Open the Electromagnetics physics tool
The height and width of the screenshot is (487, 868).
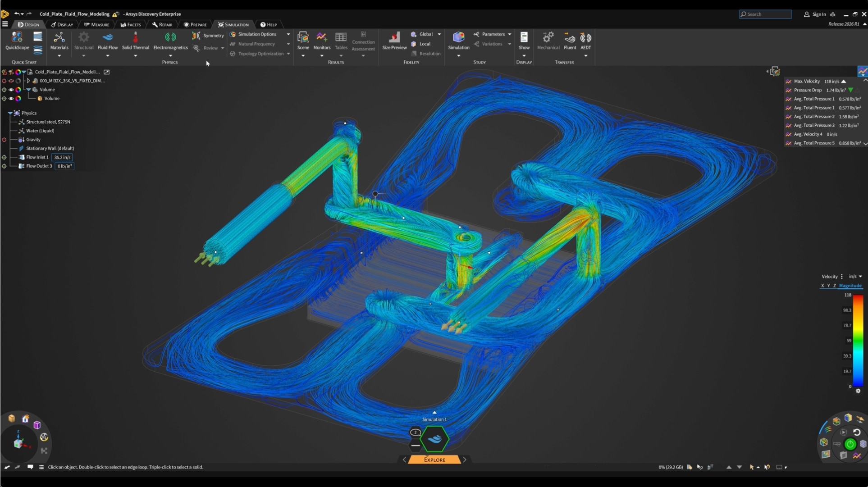(x=170, y=41)
